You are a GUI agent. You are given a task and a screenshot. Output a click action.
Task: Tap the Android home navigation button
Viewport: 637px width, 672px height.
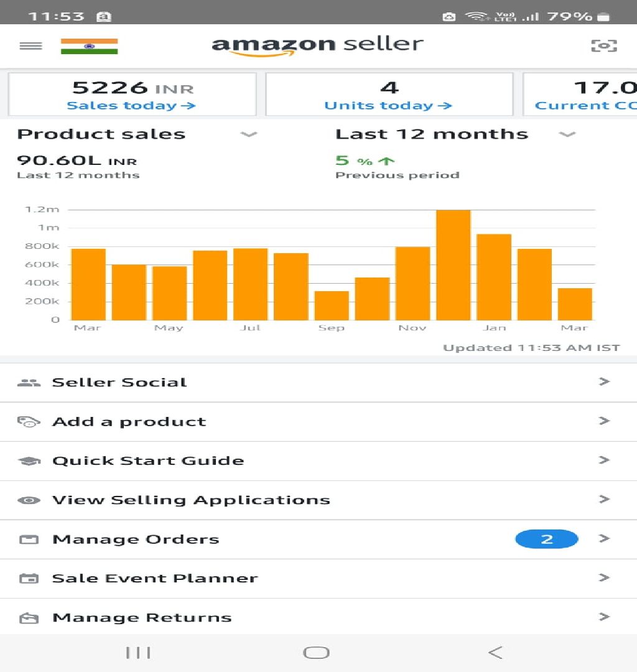pyautogui.click(x=316, y=653)
